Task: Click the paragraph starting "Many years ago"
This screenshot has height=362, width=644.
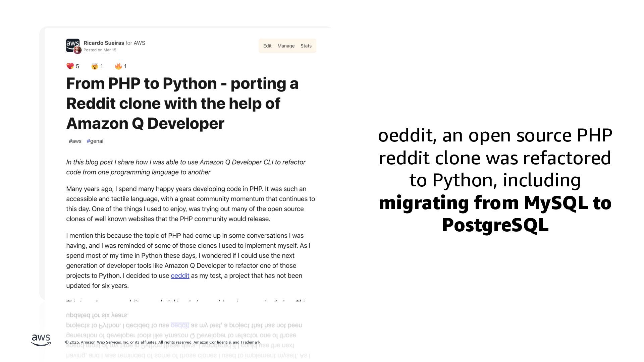Action: point(190,204)
